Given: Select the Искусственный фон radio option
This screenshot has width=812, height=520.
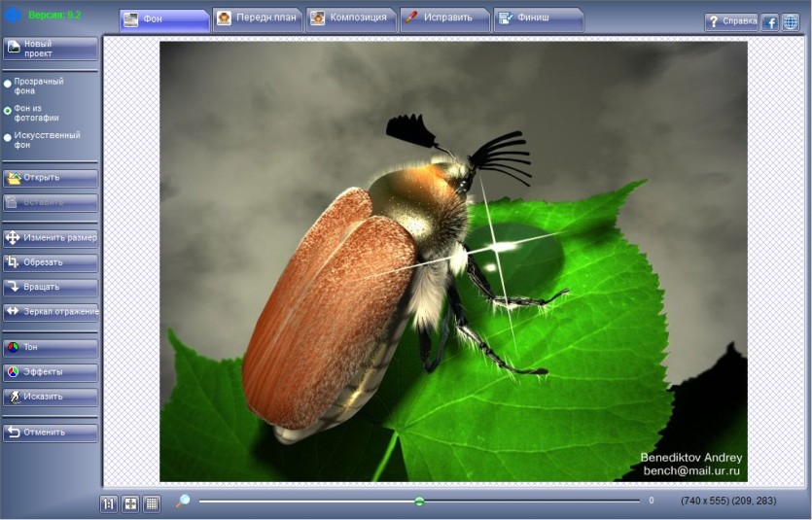Looking at the screenshot, I should [x=7, y=138].
